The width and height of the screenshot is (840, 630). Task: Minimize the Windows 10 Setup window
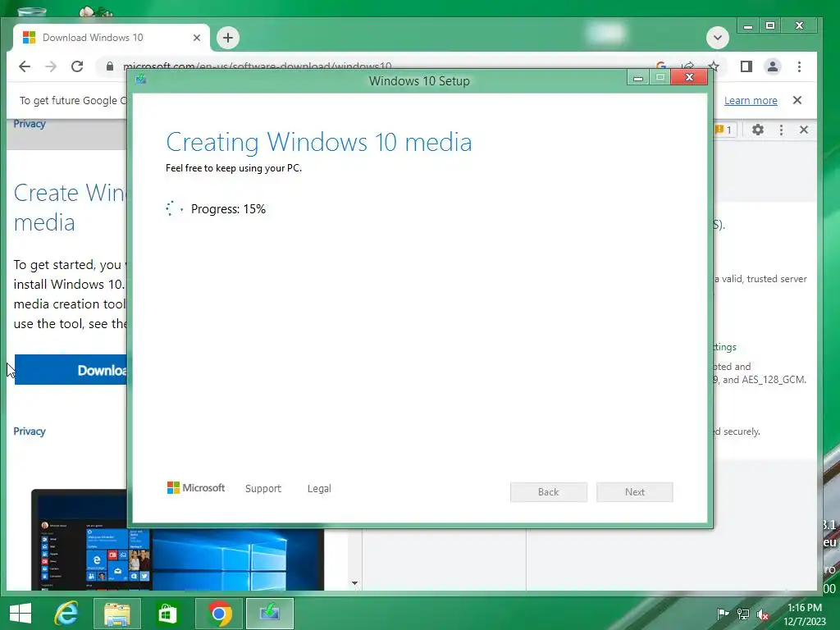tap(638, 78)
